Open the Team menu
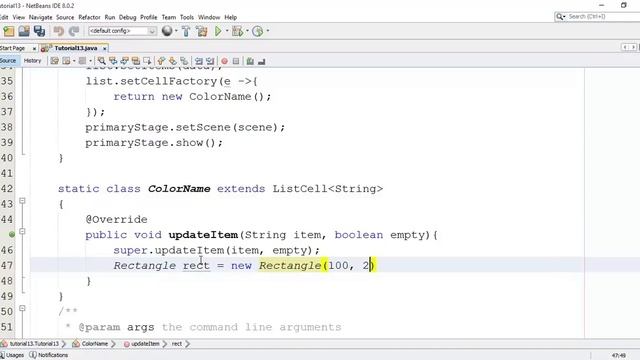Screen dimensions: 640x360 point(169,18)
